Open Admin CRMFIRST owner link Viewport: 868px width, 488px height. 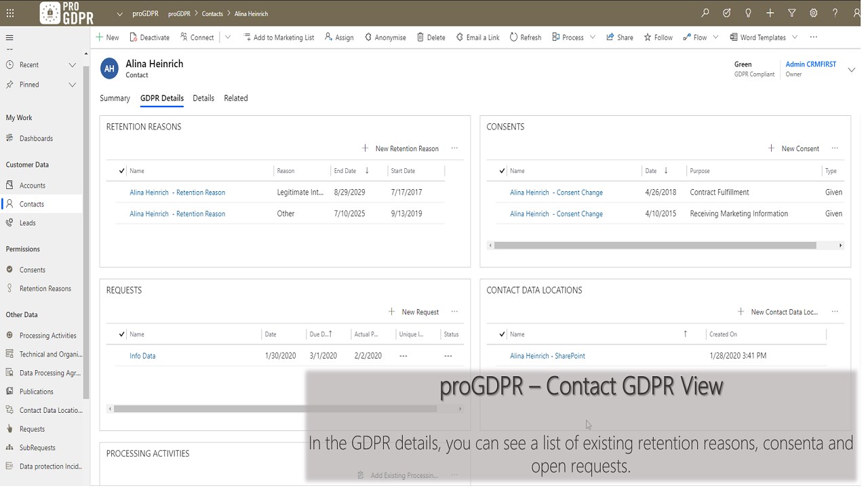pyautogui.click(x=810, y=64)
